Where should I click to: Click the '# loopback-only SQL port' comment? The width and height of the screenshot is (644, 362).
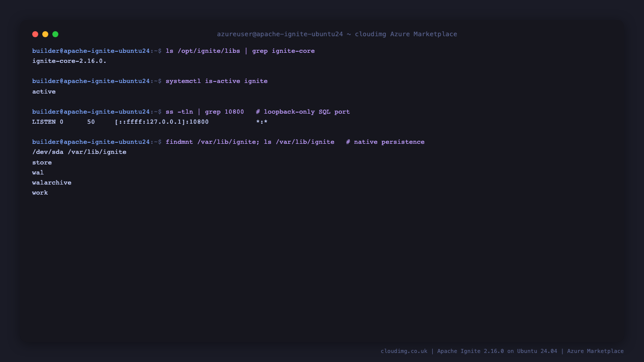click(x=303, y=112)
